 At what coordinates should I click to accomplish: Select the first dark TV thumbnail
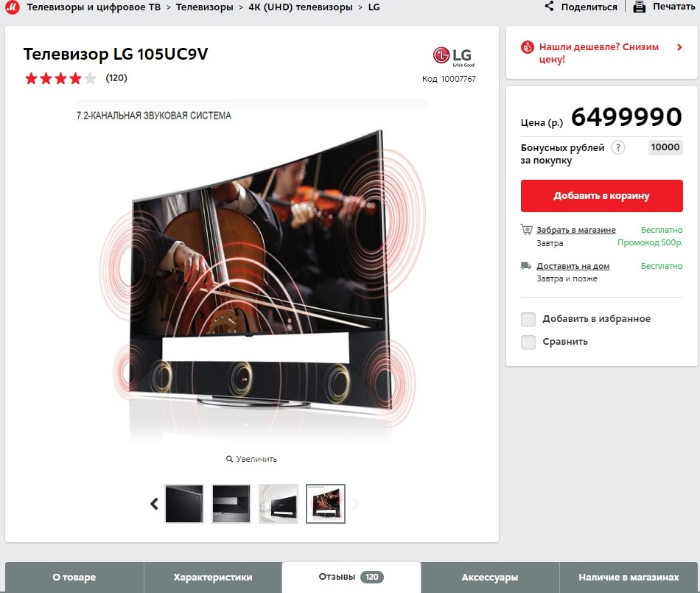(x=184, y=504)
